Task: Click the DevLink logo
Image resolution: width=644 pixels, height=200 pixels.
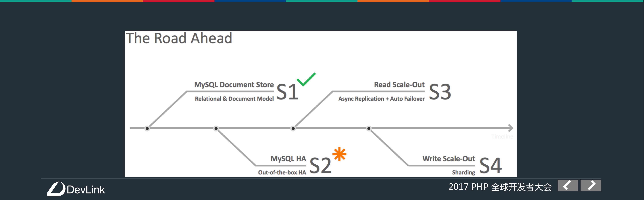Action: click(x=76, y=189)
